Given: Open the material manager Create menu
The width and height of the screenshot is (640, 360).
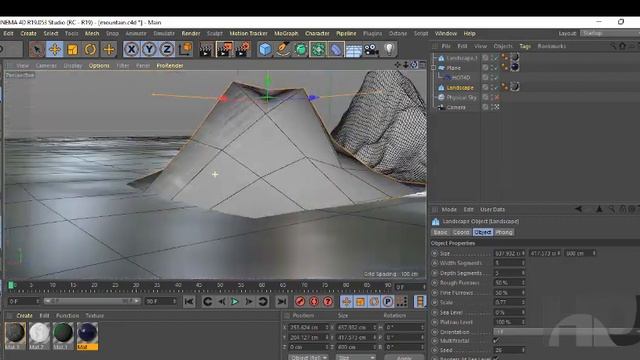Looking at the screenshot, I should point(24,316).
